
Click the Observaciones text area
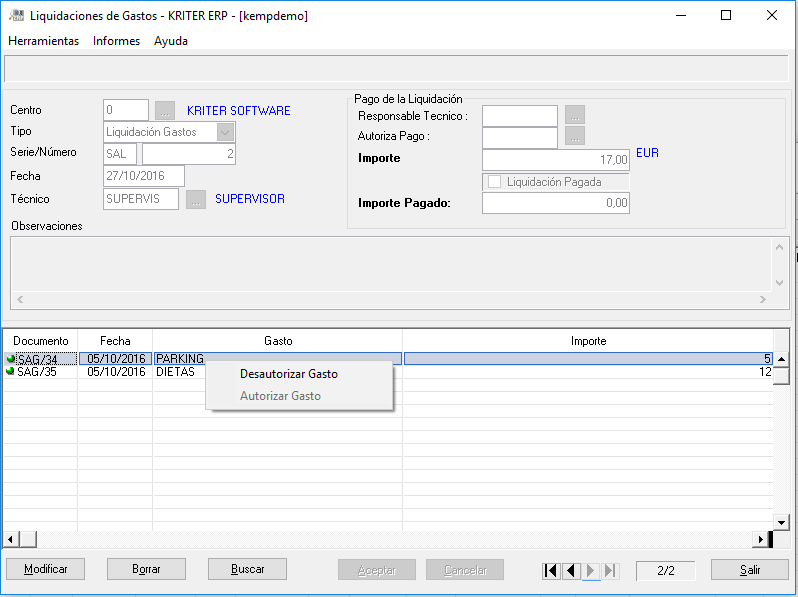[x=390, y=263]
